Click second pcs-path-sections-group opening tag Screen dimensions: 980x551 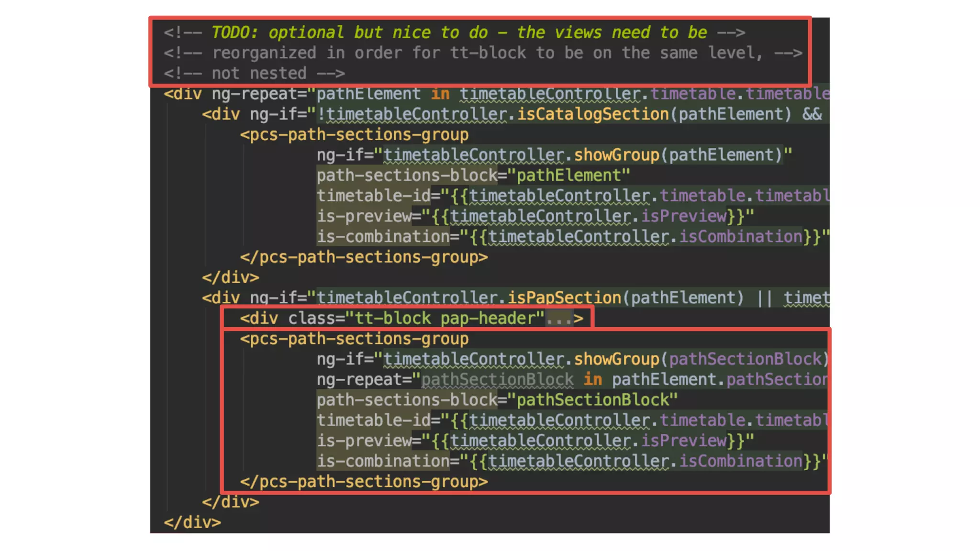coord(354,339)
